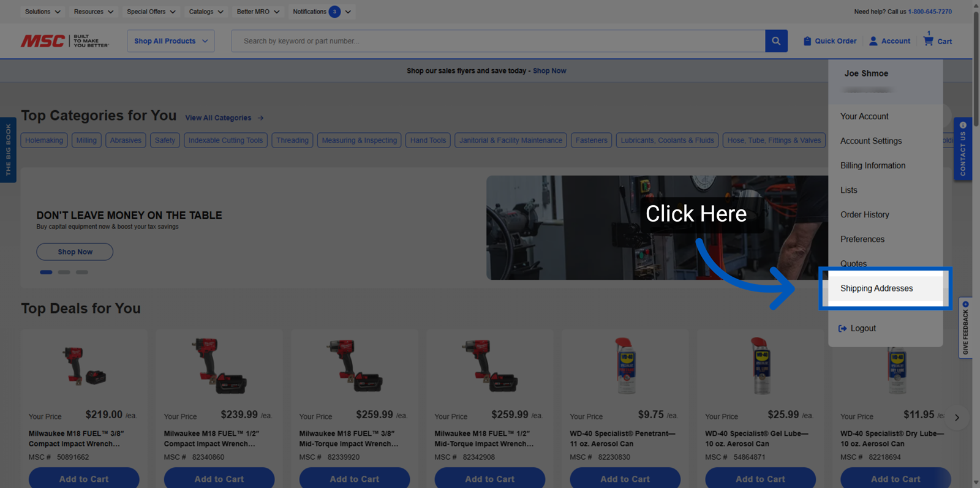
Task: Click banner workshop image
Action: [x=657, y=228]
